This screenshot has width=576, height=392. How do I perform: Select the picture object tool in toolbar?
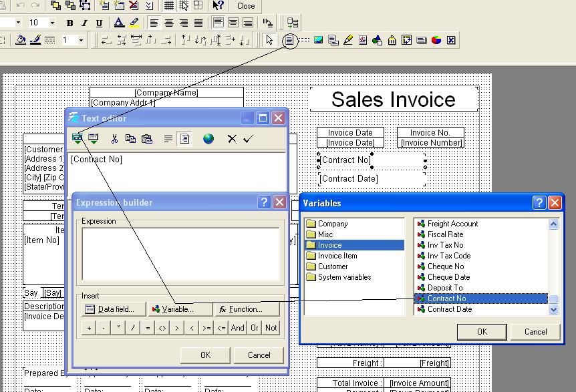(319, 40)
